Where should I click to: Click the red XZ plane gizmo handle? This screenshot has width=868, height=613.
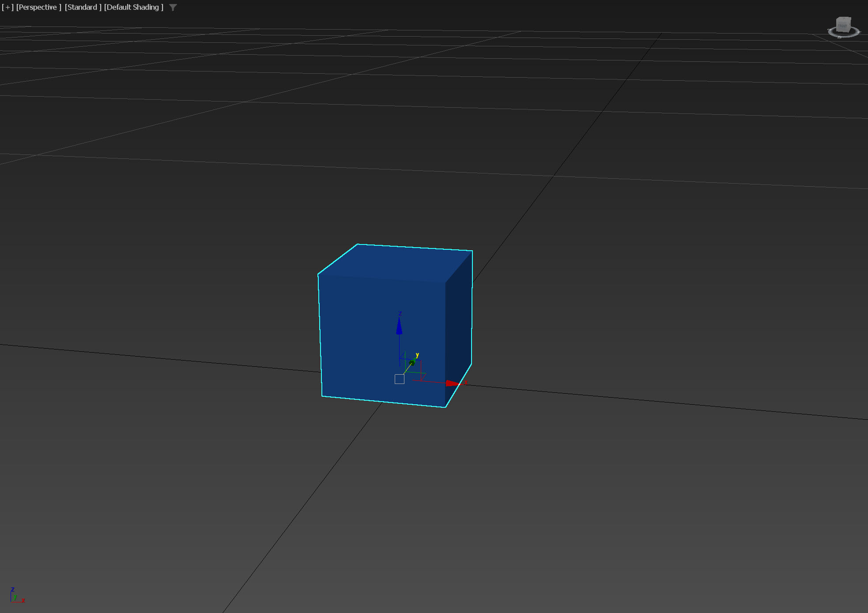click(x=421, y=371)
